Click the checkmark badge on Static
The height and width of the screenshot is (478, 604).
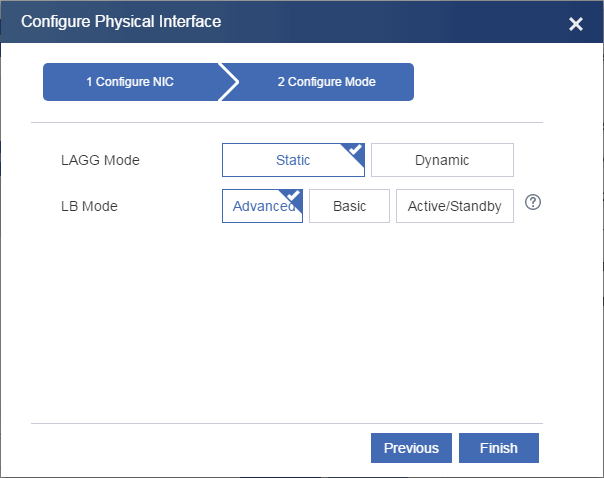pyautogui.click(x=355, y=151)
